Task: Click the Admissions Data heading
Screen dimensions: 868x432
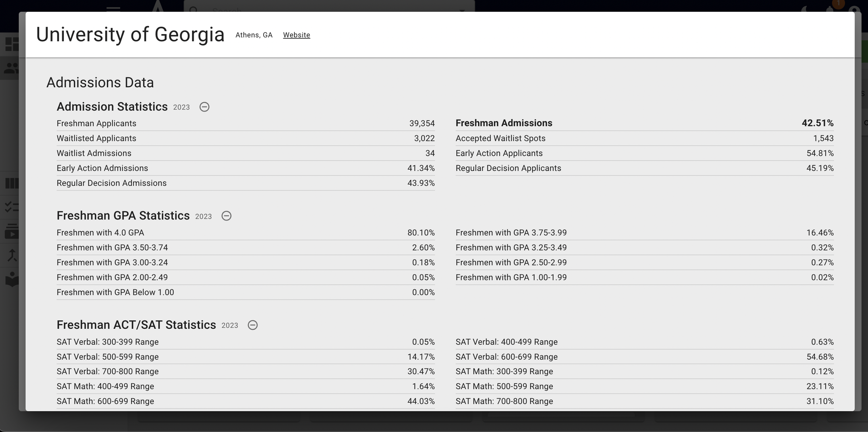Action: pyautogui.click(x=100, y=82)
